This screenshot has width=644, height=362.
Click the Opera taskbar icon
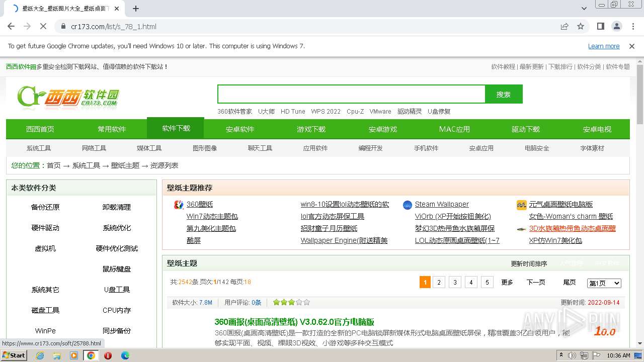[108, 355]
